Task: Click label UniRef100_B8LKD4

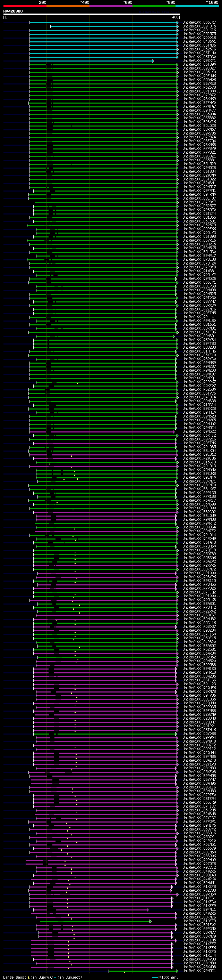Action: click(199, 451)
